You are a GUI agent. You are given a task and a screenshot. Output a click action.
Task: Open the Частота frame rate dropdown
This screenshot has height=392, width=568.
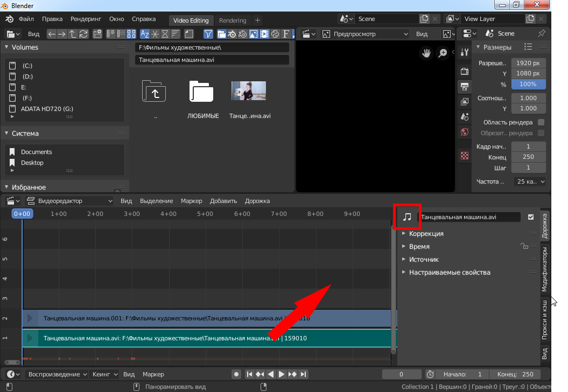(529, 181)
